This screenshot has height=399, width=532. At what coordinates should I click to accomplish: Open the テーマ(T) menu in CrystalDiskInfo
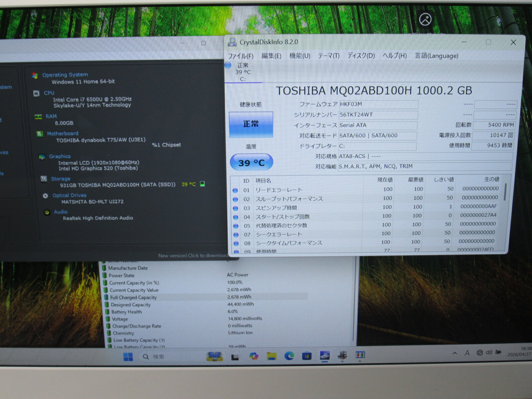329,56
